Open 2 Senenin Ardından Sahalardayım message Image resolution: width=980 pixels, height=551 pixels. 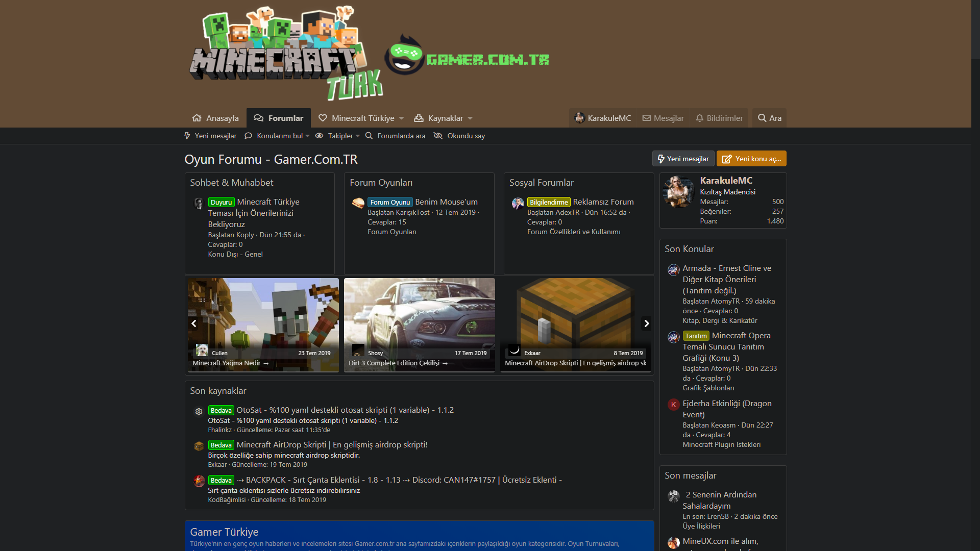point(720,500)
